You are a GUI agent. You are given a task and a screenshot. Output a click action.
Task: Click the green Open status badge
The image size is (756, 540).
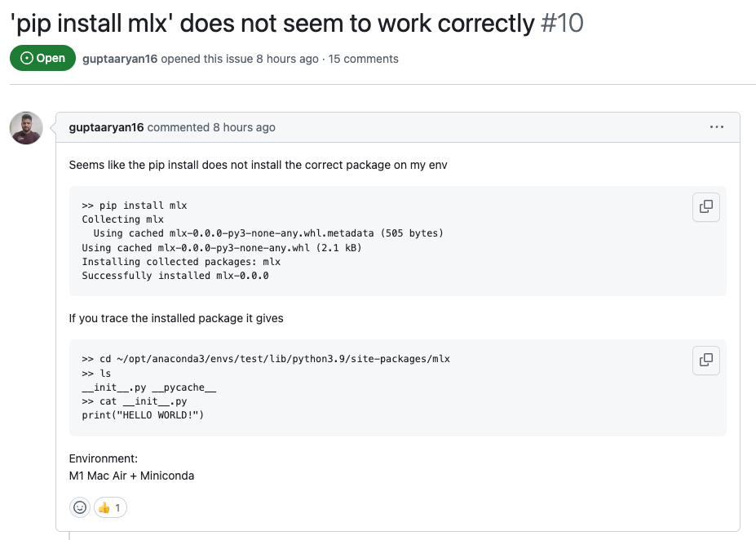click(42, 59)
